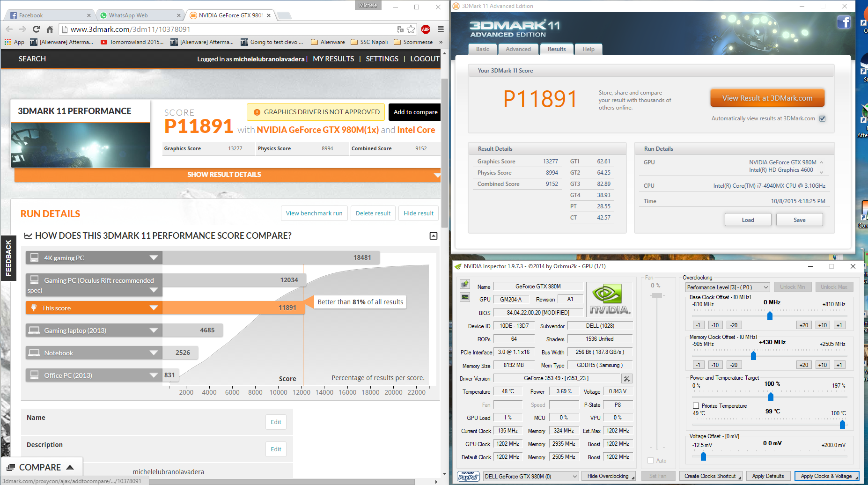Click the upload icon beside GPU Name

tap(465, 284)
